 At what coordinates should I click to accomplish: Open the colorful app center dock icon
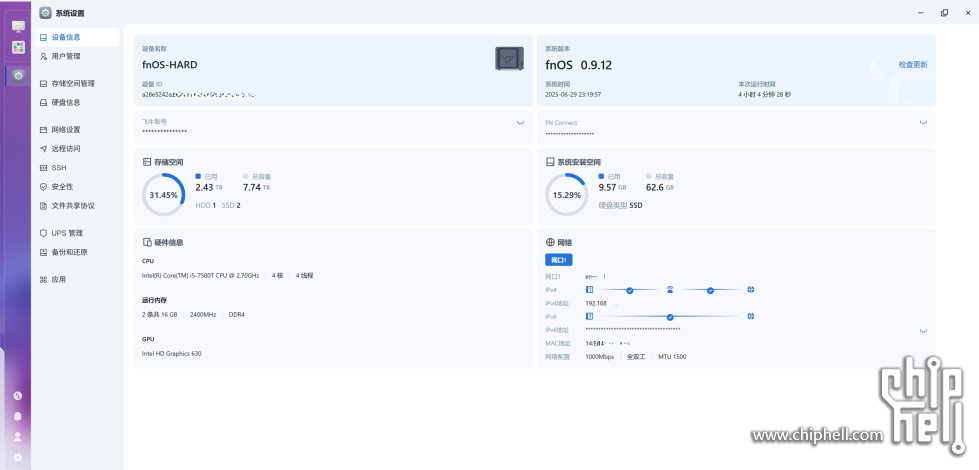coord(18,47)
